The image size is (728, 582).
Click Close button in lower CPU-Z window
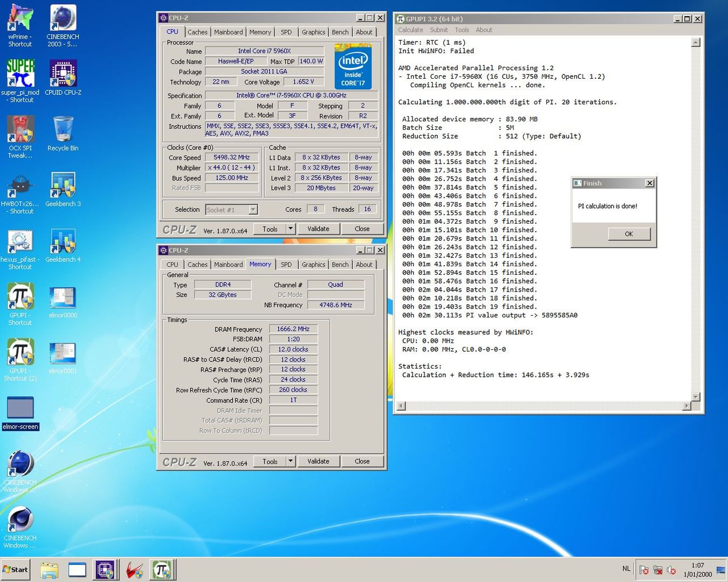point(362,461)
